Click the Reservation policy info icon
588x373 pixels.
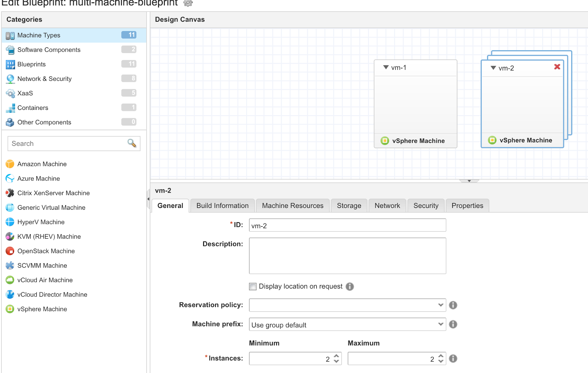pos(453,305)
